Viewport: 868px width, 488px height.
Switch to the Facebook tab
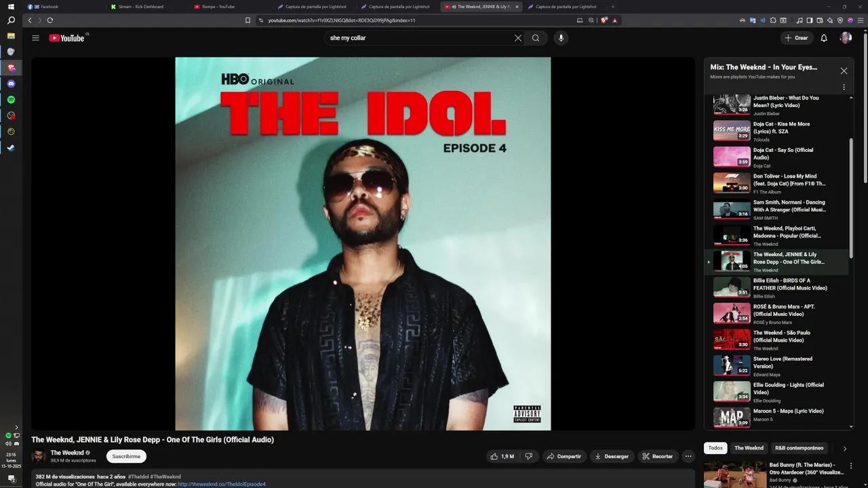pyautogui.click(x=64, y=6)
